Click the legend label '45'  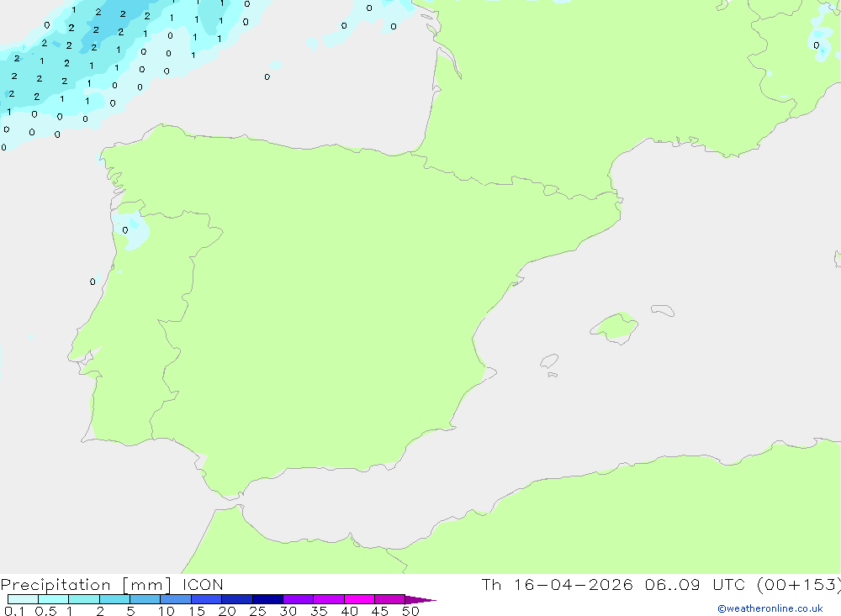click(380, 611)
